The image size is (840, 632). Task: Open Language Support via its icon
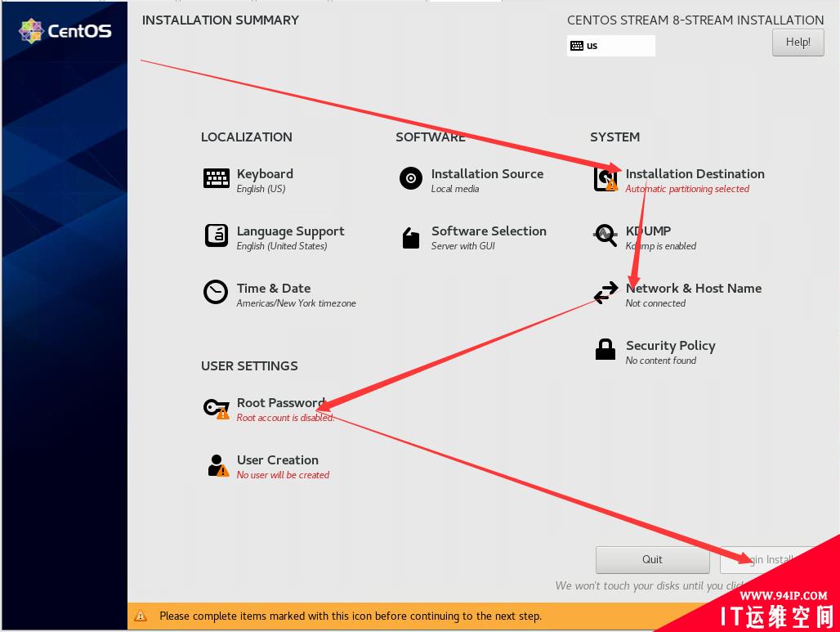(x=217, y=235)
